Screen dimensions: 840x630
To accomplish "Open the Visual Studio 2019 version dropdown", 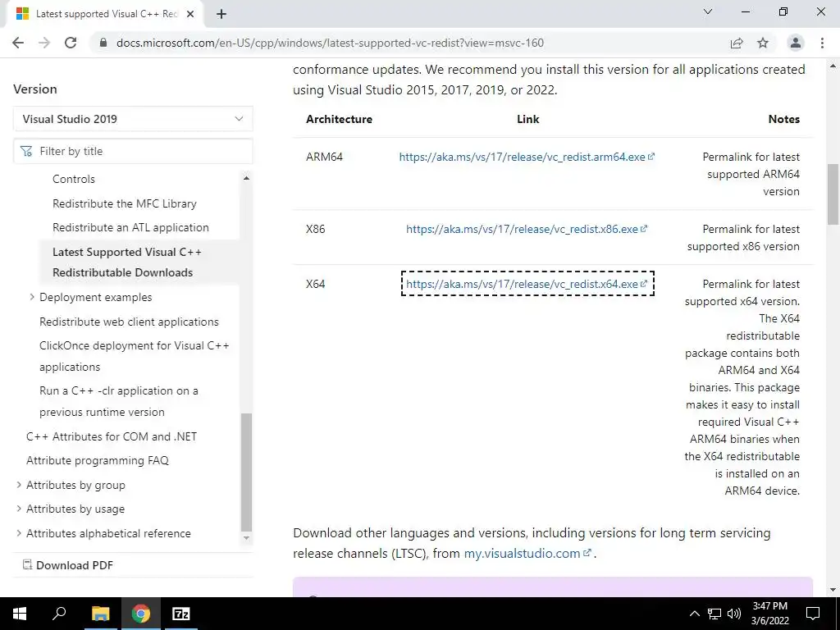I will tap(133, 119).
